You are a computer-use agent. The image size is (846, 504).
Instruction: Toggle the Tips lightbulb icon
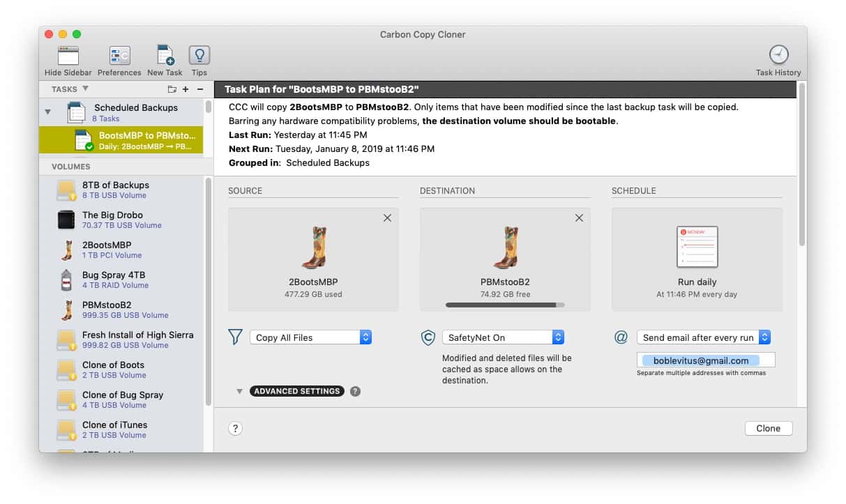point(199,56)
